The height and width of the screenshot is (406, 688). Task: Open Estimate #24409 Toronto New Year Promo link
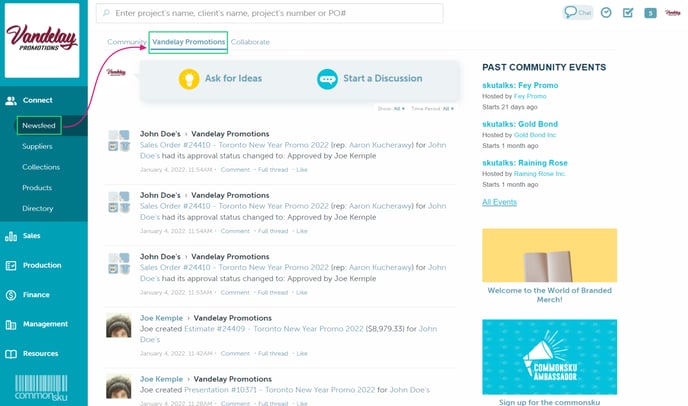pyautogui.click(x=274, y=329)
